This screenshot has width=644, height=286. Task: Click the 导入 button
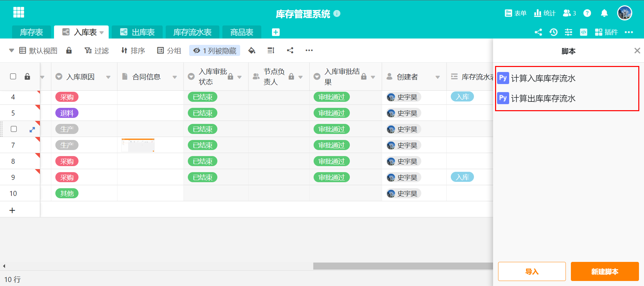click(x=532, y=271)
